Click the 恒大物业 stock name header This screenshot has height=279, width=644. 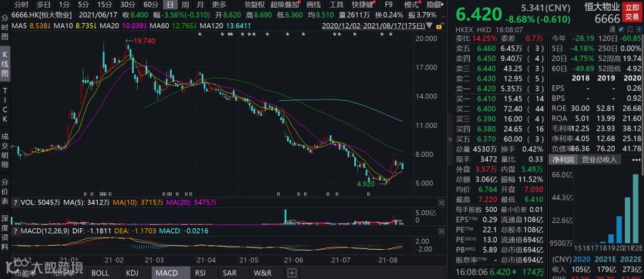(602, 7)
